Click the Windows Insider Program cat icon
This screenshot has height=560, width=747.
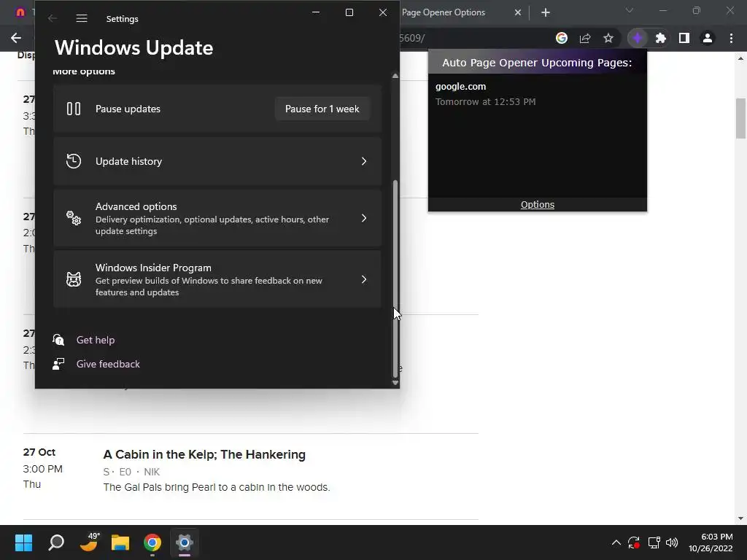coord(74,279)
